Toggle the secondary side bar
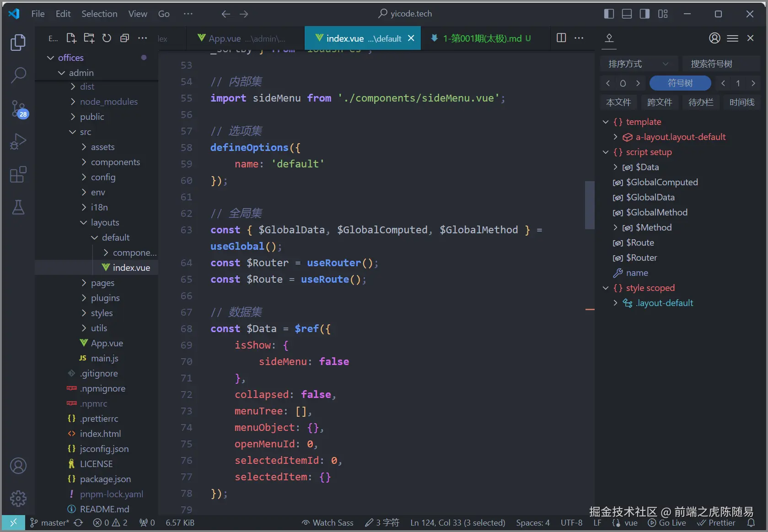768x532 pixels. pyautogui.click(x=644, y=14)
